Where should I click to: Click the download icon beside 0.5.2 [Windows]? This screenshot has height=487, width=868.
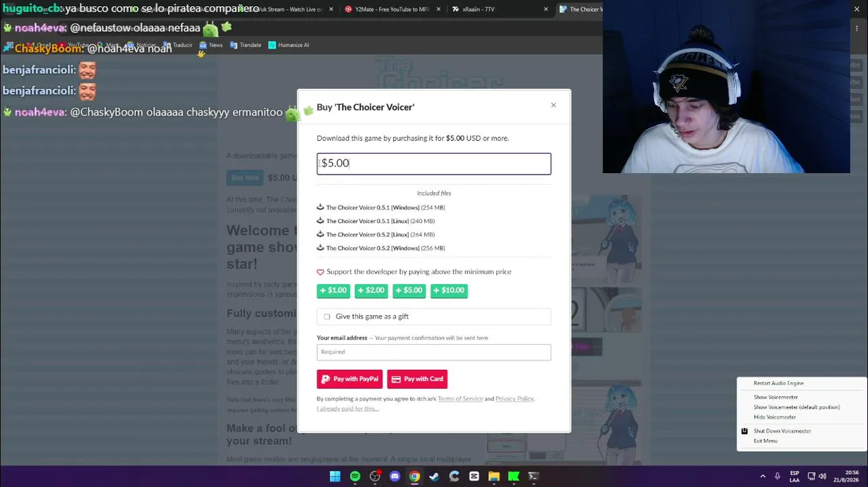[320, 248]
